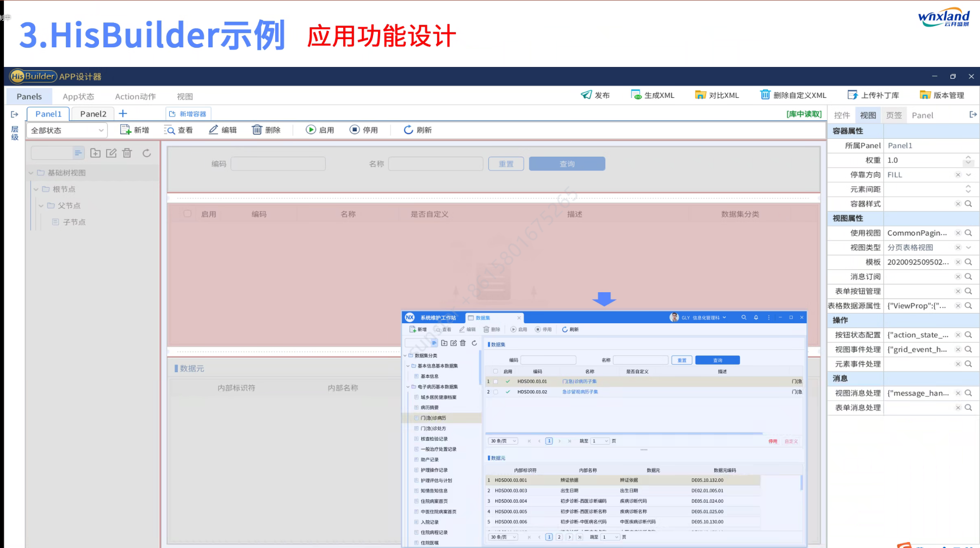Switch to the Action动作 tab
Viewport: 980px width, 548px height.
[135, 96]
